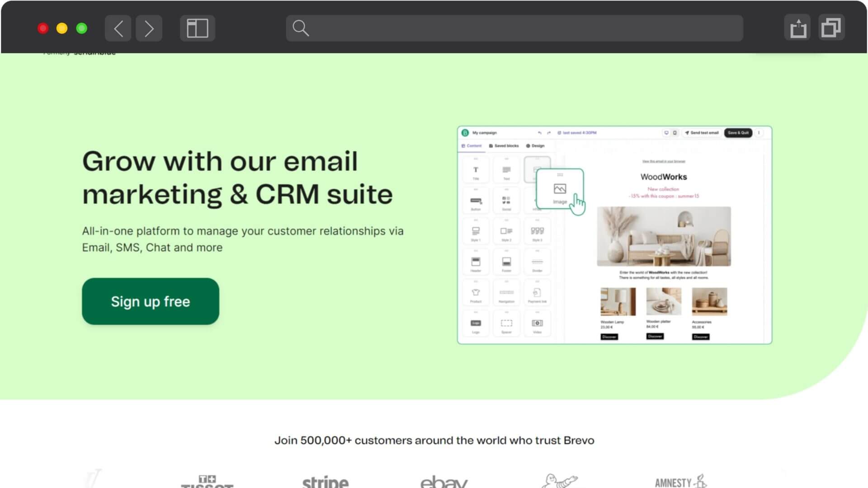Click Discover under Wooden platter
This screenshot has width=868, height=488.
655,336
